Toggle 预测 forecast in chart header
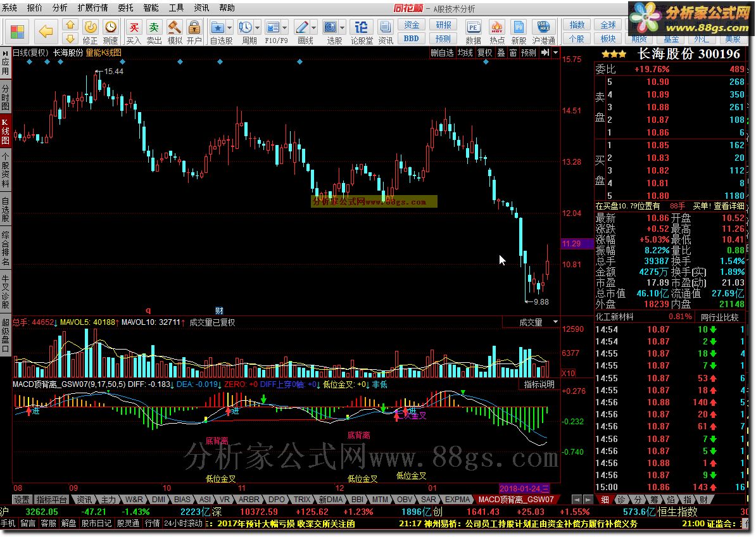The width and height of the screenshot is (756, 537). pos(529,53)
